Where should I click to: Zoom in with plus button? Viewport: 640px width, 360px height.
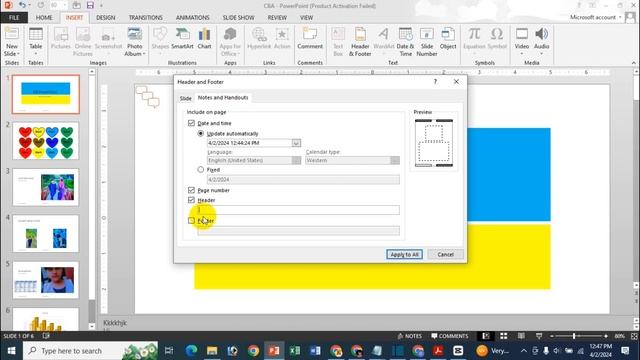(606, 336)
